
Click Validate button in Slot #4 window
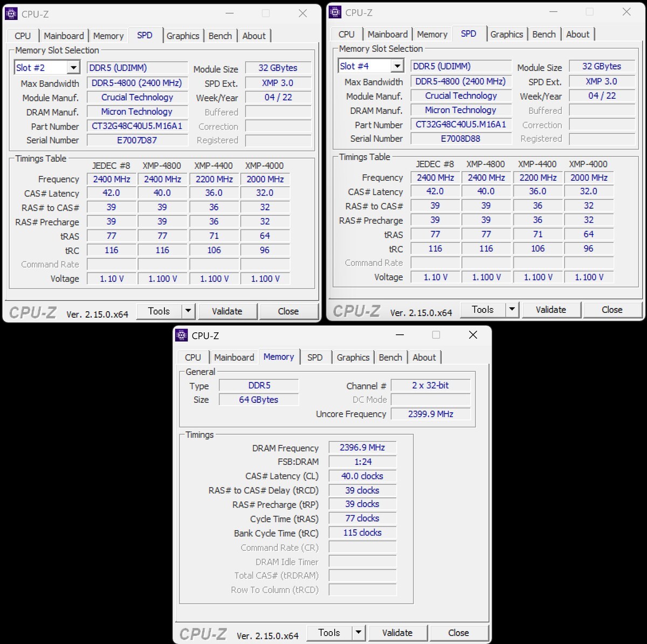(x=551, y=310)
